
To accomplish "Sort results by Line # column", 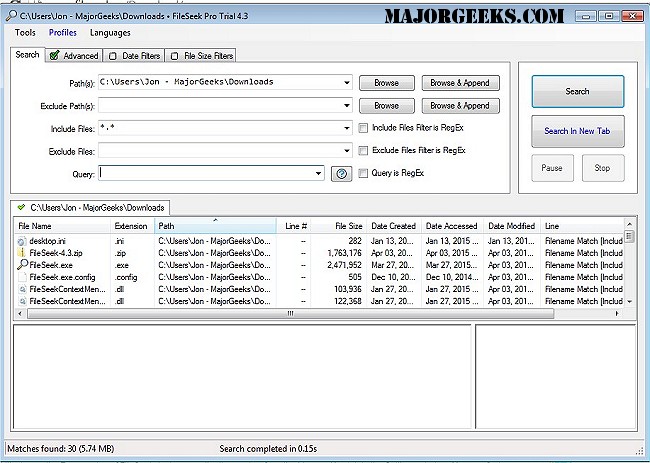I will point(293,226).
